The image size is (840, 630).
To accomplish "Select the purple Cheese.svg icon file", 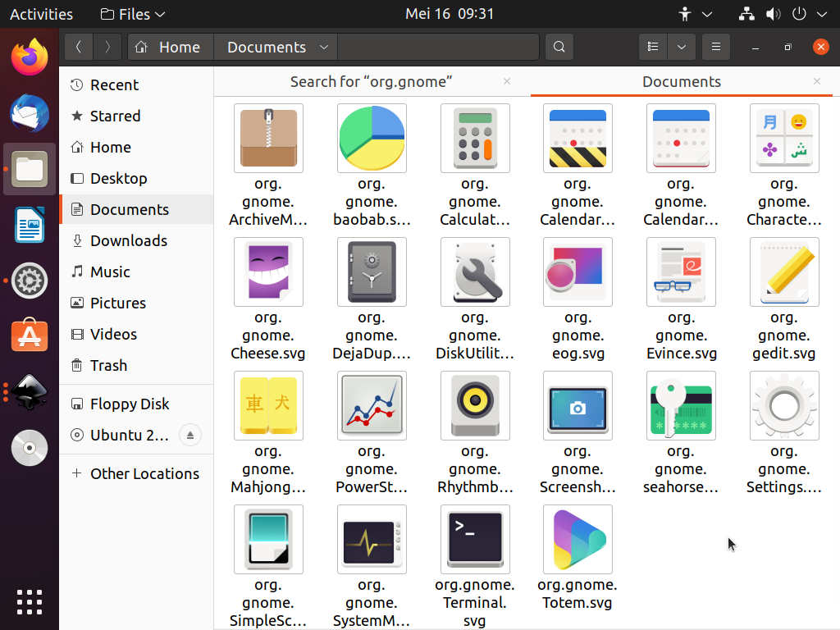I will click(268, 272).
